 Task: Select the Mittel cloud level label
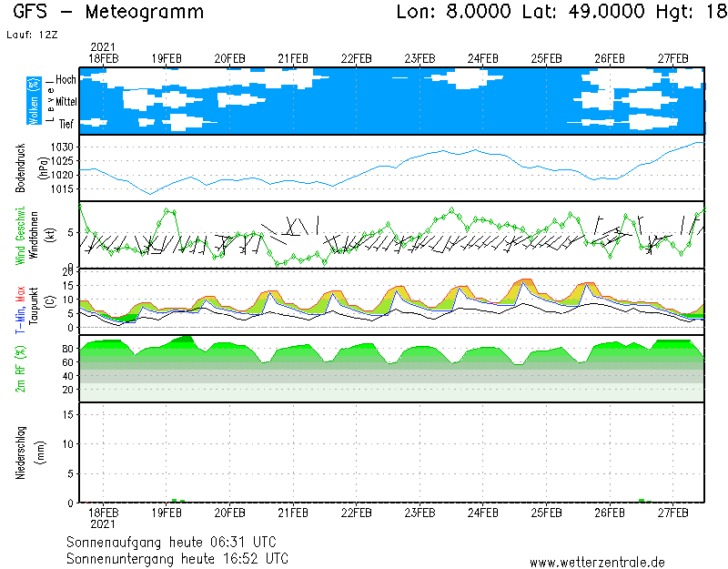[65, 102]
